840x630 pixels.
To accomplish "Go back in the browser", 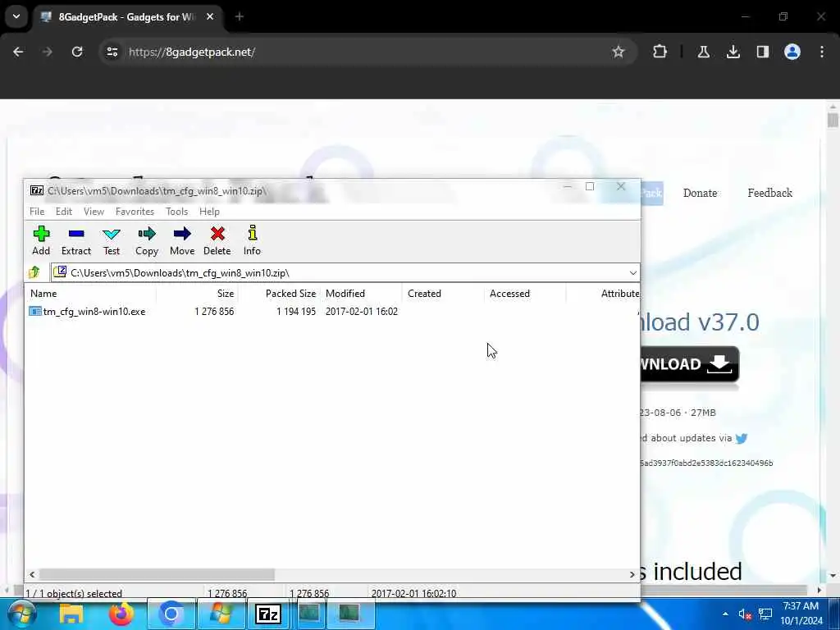I will point(18,52).
